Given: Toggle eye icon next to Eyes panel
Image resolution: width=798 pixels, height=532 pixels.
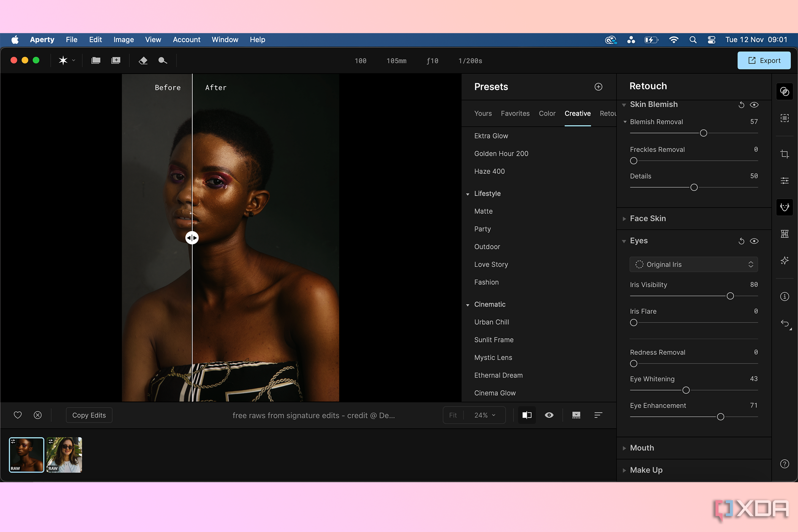Looking at the screenshot, I should click(x=753, y=241).
